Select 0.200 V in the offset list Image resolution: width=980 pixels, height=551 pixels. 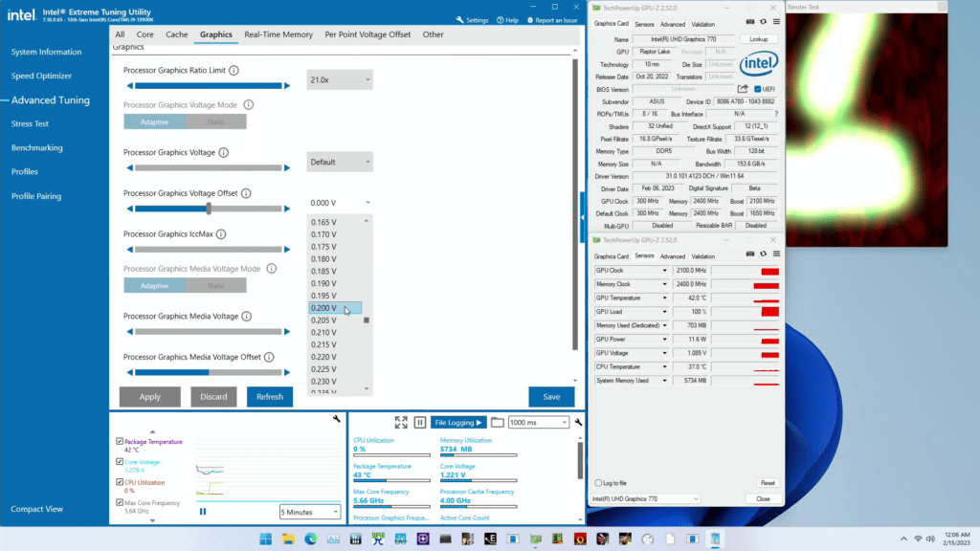[335, 308]
